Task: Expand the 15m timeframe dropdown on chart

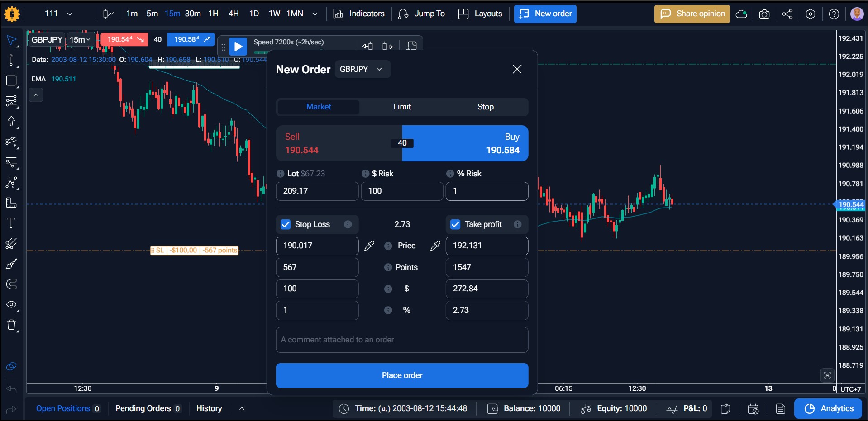Action: (x=80, y=40)
